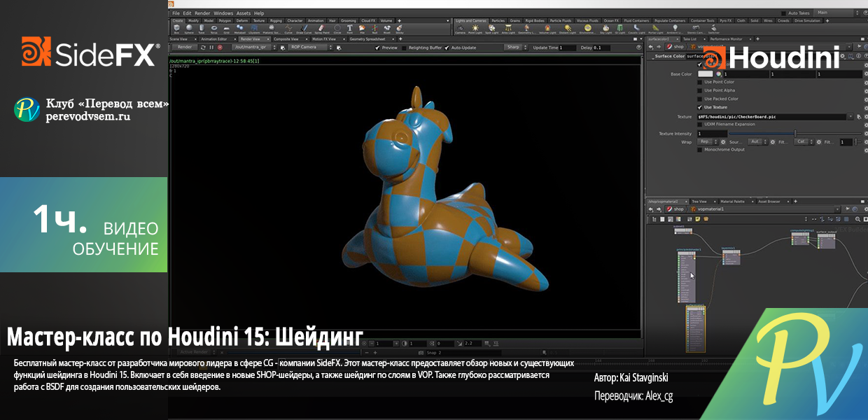Viewport: 868px width, 420px height.
Task: Open the vopmaterial1 network path dropdown
Action: [837, 209]
